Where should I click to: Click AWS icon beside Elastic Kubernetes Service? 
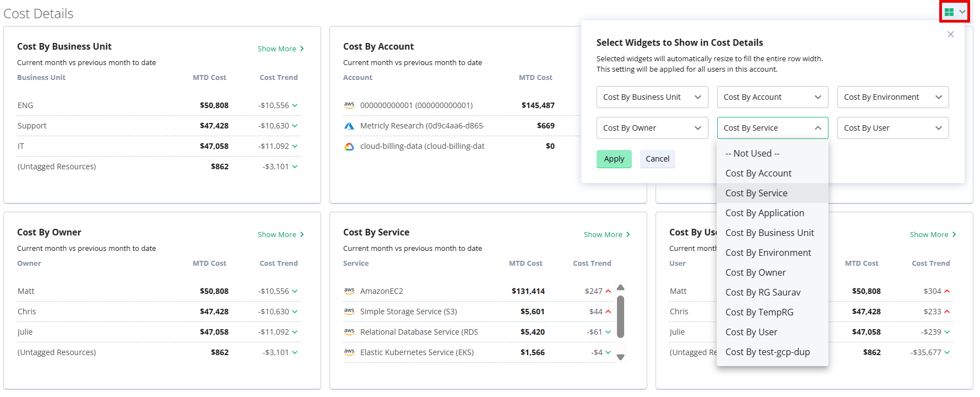pyautogui.click(x=349, y=352)
